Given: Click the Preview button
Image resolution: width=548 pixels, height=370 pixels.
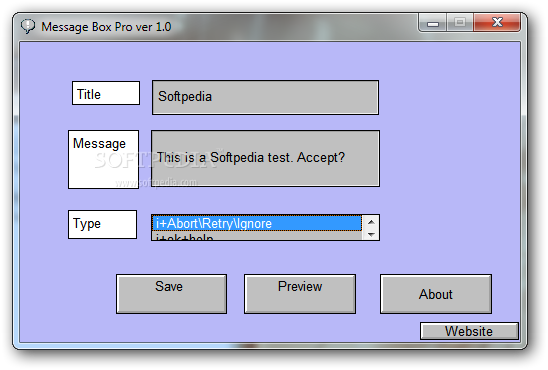Looking at the screenshot, I should click(300, 294).
